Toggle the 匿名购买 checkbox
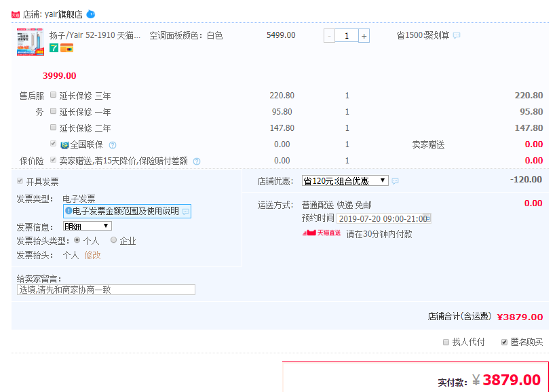 coord(504,342)
